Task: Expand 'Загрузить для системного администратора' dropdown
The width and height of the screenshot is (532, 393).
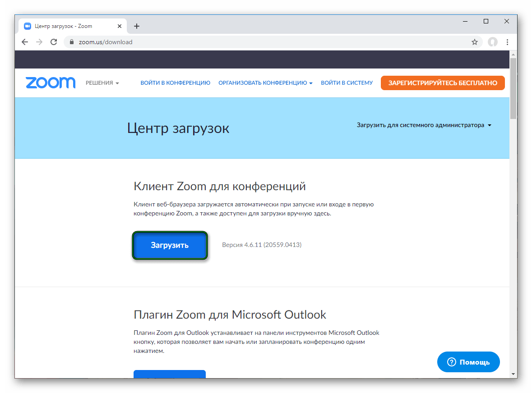Action: (424, 125)
